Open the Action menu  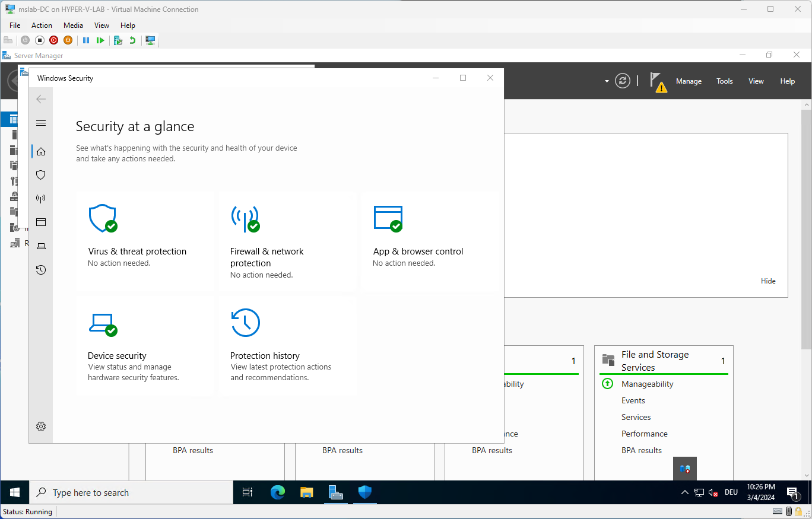click(42, 25)
